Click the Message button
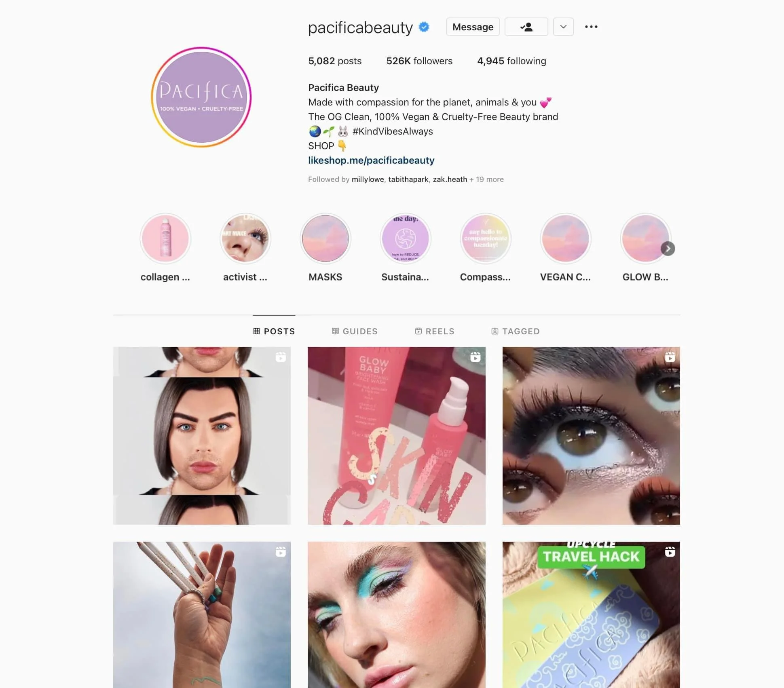This screenshot has width=784, height=688. click(x=473, y=27)
